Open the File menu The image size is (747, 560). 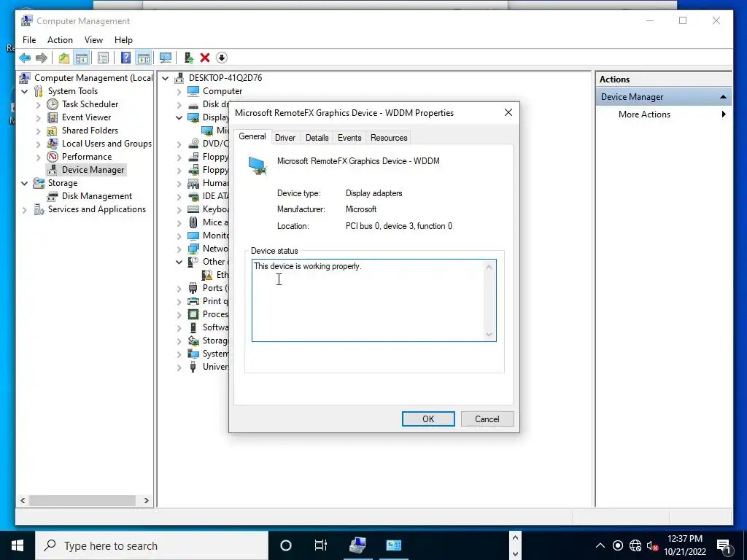coord(29,40)
